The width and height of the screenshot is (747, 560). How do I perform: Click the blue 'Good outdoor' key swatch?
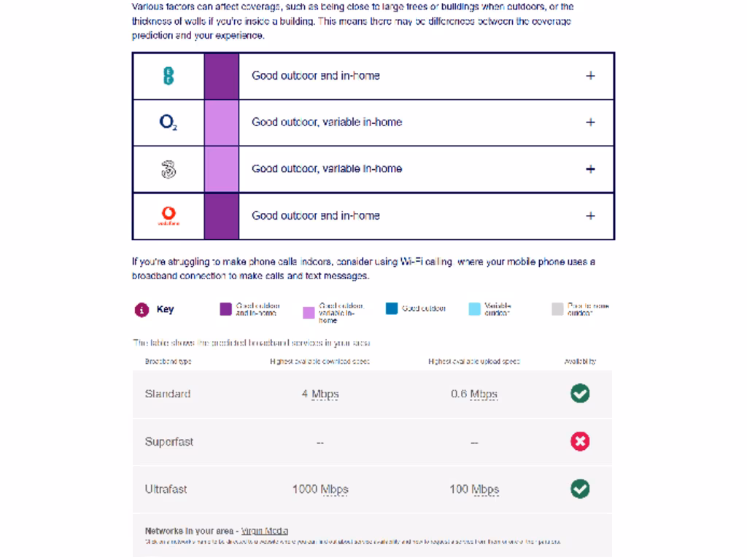[392, 308]
